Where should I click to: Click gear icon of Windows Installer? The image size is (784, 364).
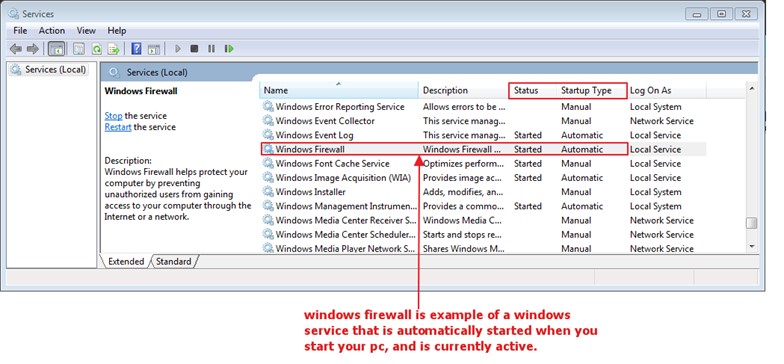point(268,192)
